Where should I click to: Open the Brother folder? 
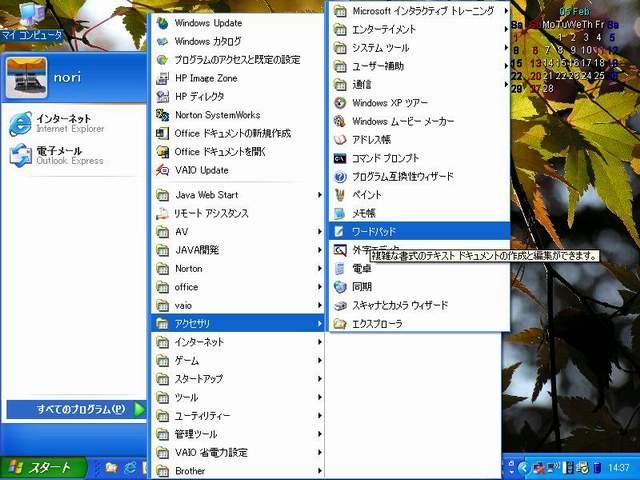point(238,471)
